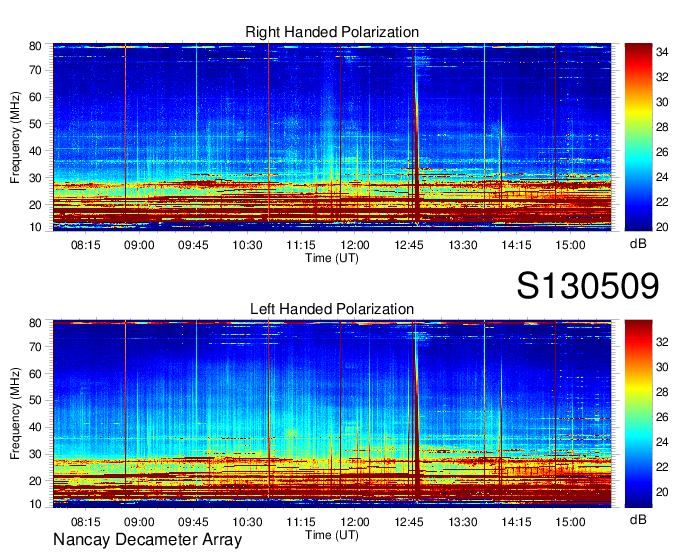
Task: Click the dB unit label under Left Handed color bar
Action: 638,520
